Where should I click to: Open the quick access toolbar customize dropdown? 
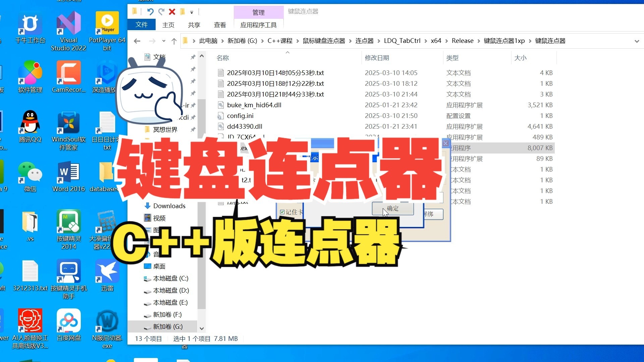pyautogui.click(x=192, y=12)
